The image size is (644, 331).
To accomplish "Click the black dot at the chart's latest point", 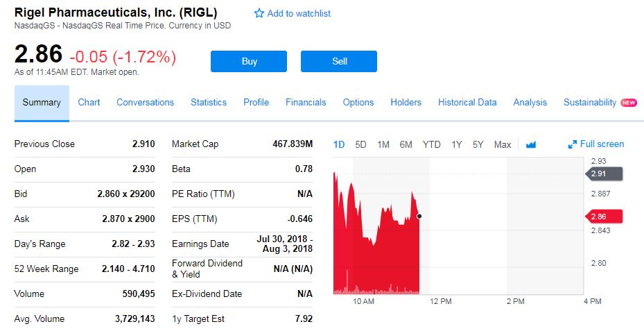I will 419,217.
